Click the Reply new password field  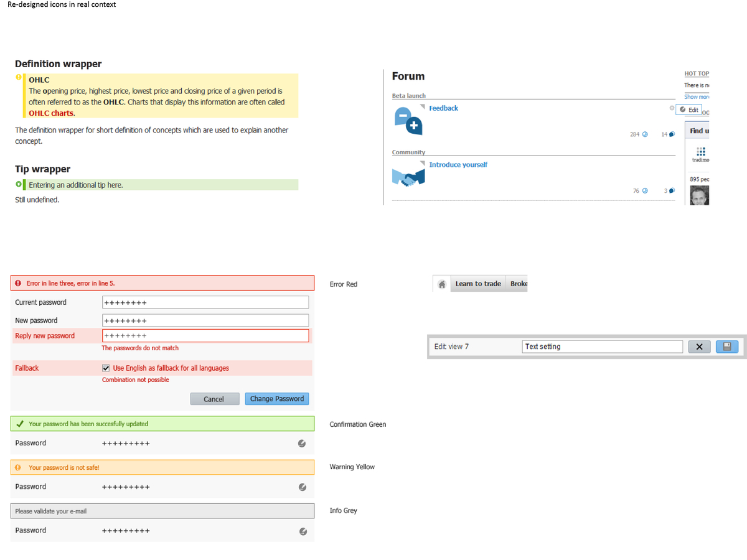point(205,336)
